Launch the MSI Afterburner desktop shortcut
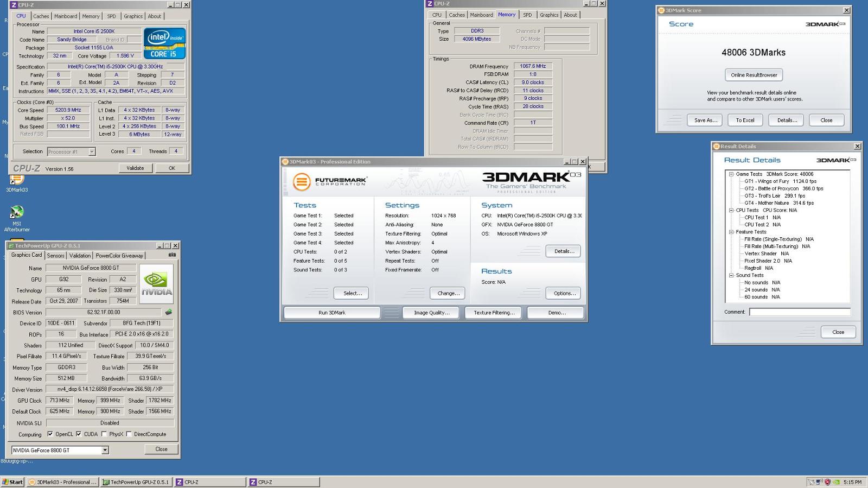 [17, 212]
